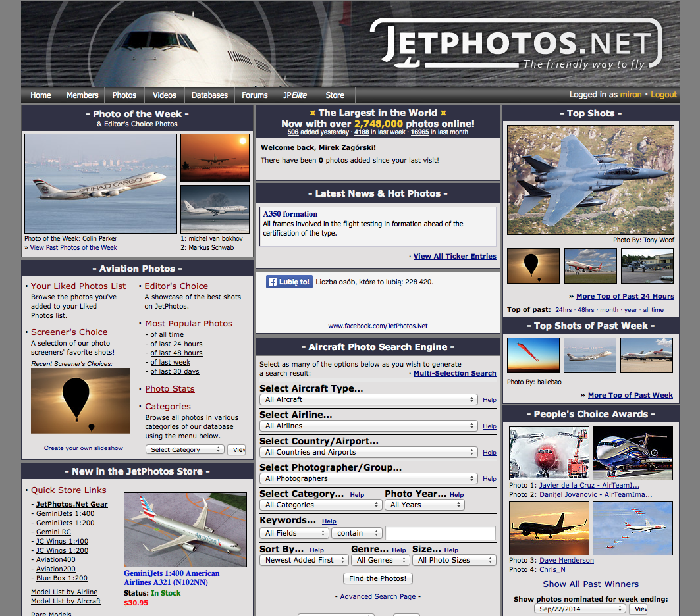Expand the All Countries and Airports dropdown
This screenshot has height=616, width=700.
[x=368, y=452]
